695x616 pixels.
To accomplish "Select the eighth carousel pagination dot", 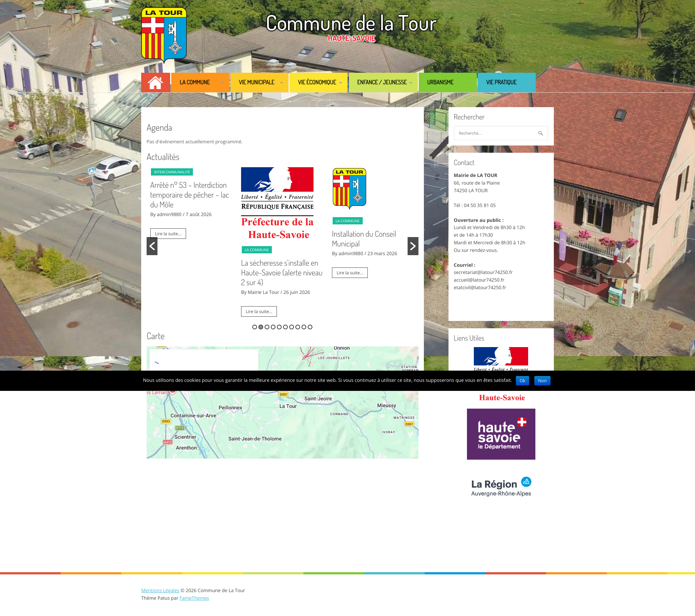I will point(298,327).
